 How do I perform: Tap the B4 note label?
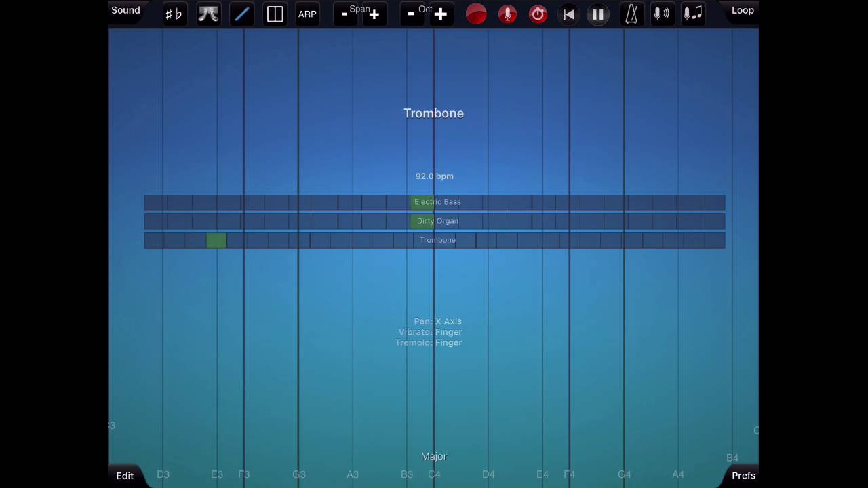[x=732, y=458]
